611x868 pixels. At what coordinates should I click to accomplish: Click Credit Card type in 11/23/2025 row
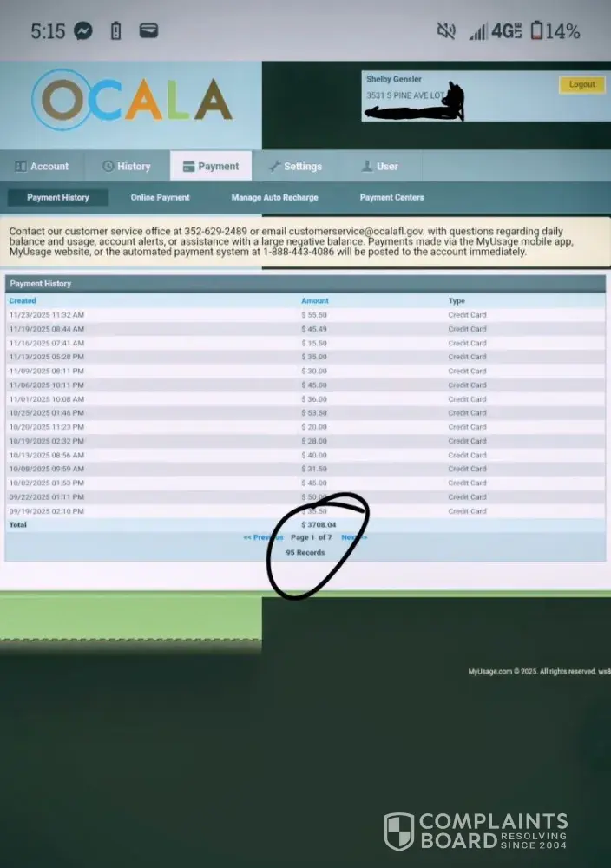[468, 315]
